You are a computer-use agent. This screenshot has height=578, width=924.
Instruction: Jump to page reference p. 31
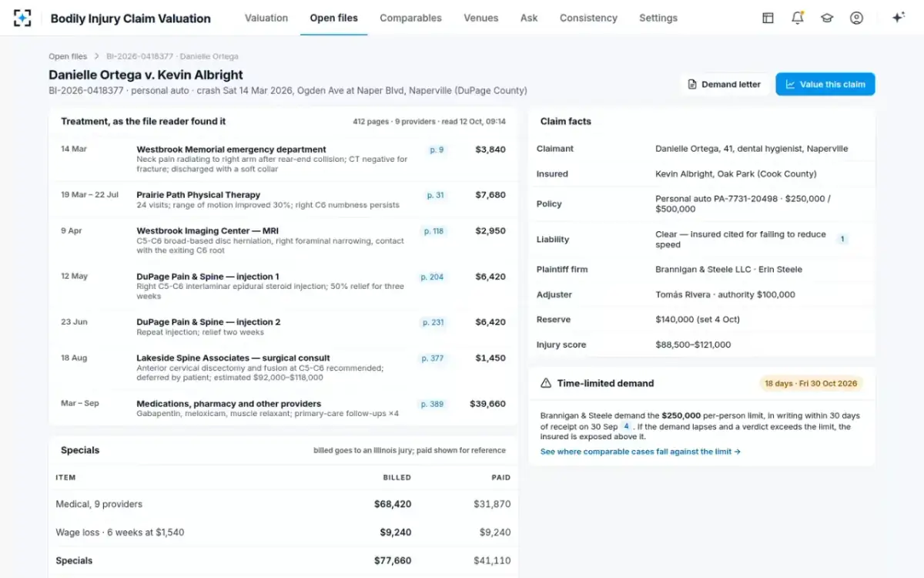point(436,195)
